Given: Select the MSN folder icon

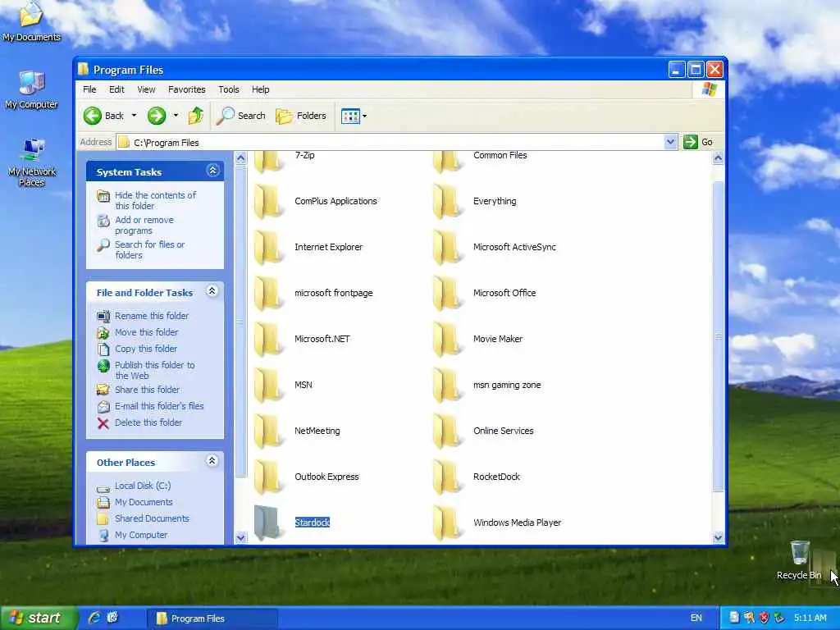Looking at the screenshot, I should (x=268, y=386).
